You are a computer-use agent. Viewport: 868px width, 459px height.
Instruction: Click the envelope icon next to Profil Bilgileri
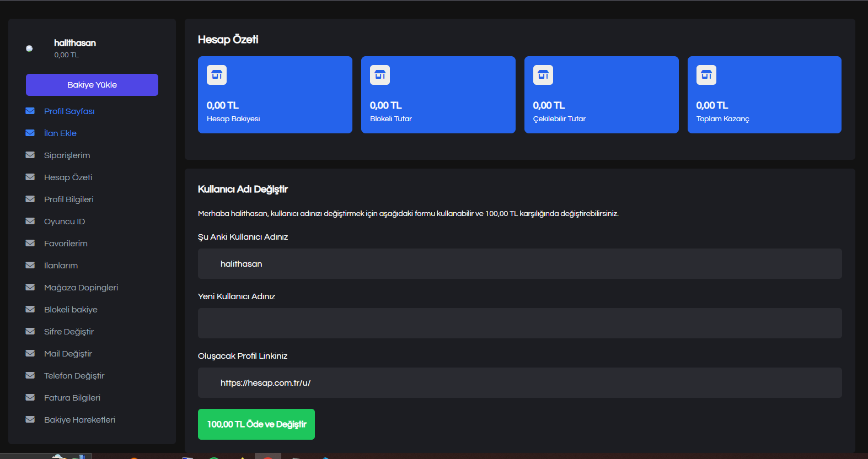click(x=30, y=199)
